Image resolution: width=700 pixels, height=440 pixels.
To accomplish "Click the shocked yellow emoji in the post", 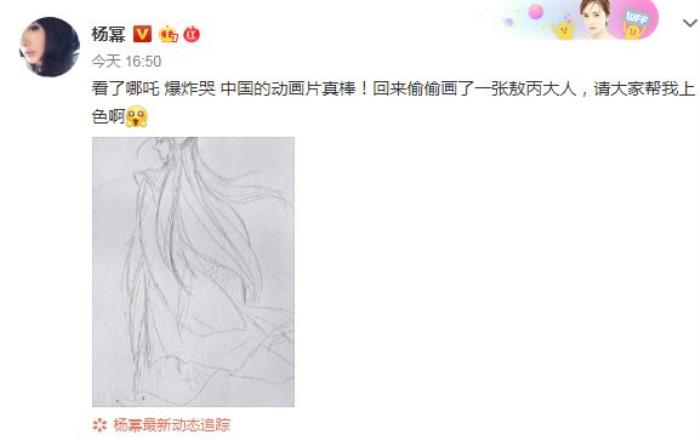I will 137,117.
